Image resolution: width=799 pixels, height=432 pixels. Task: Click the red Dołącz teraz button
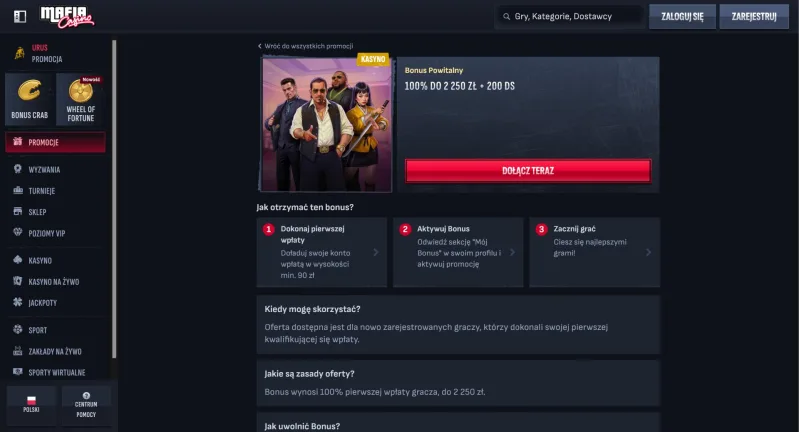[528, 171]
